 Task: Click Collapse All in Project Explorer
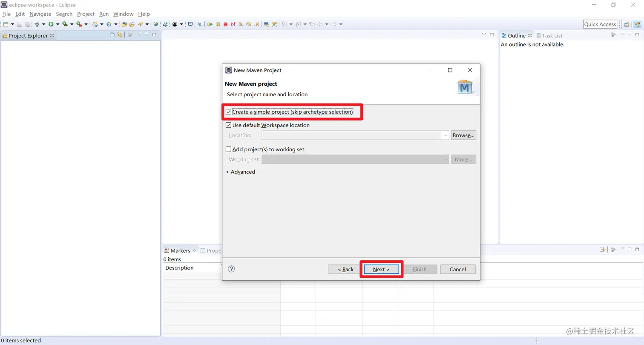[x=112, y=34]
